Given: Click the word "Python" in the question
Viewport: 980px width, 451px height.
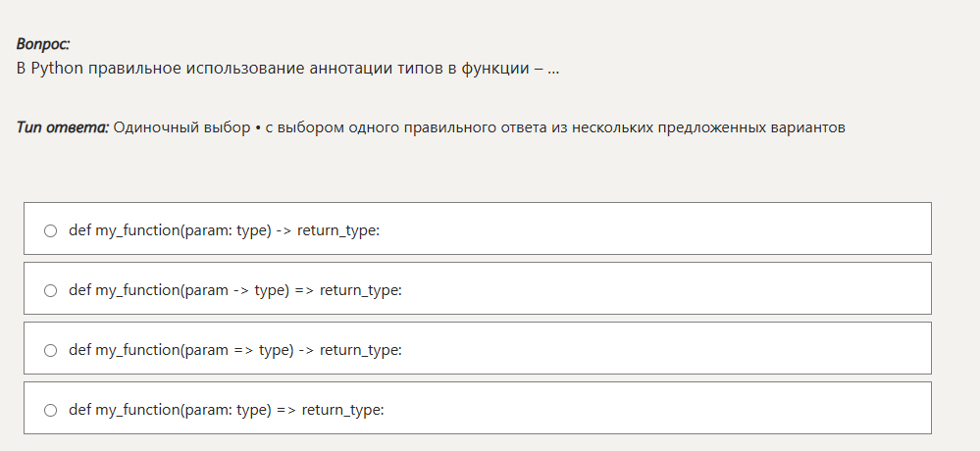Looking at the screenshot, I should (x=57, y=70).
